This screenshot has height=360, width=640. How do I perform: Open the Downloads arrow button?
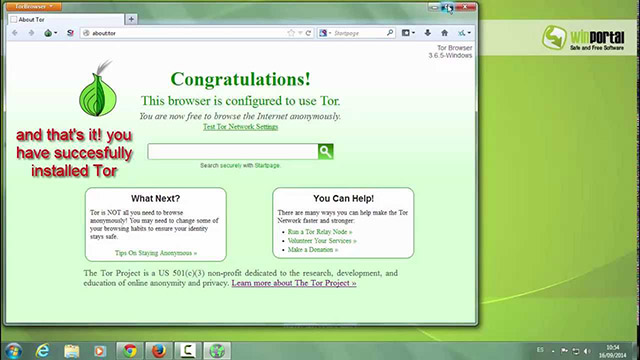427,33
